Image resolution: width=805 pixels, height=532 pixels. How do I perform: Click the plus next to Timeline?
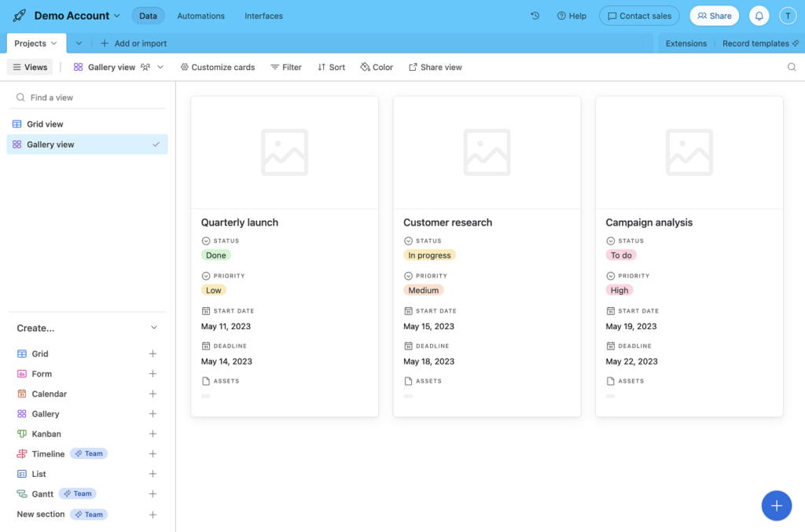pos(153,453)
